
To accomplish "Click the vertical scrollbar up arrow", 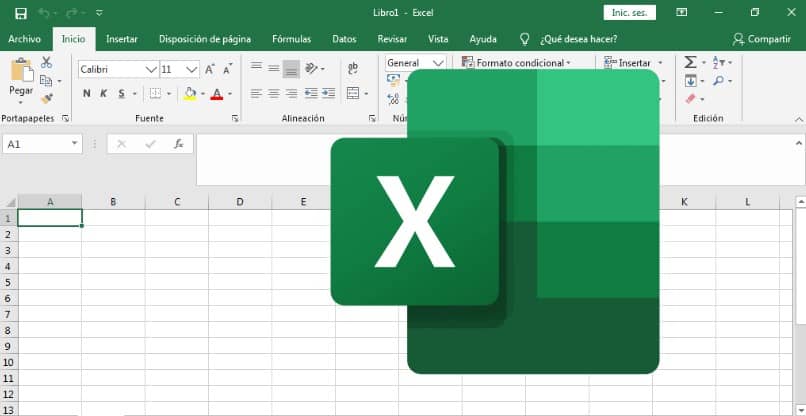I will point(801,202).
